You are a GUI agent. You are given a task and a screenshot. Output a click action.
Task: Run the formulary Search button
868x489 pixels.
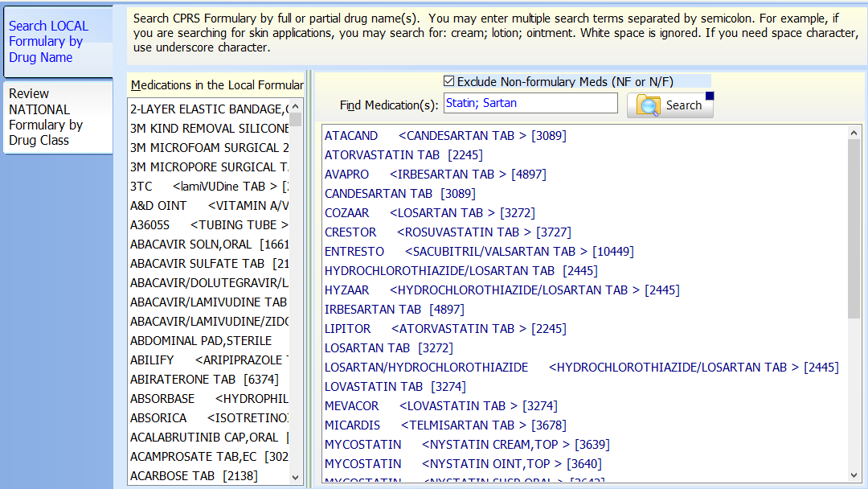tap(669, 105)
